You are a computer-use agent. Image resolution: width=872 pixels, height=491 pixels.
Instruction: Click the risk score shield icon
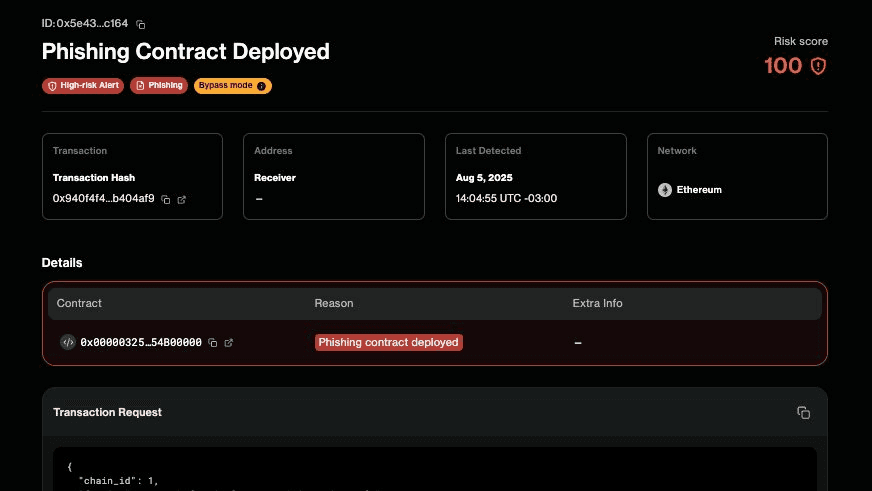click(818, 66)
